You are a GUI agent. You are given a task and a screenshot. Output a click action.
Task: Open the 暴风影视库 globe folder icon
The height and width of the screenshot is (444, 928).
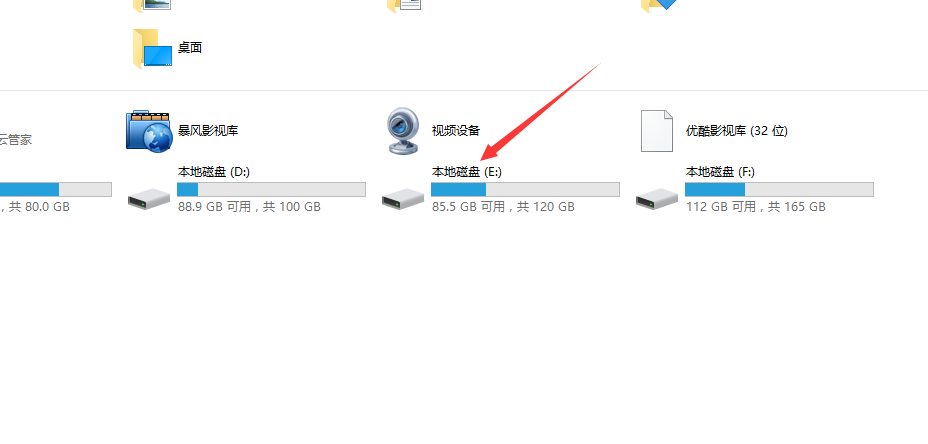pos(148,130)
